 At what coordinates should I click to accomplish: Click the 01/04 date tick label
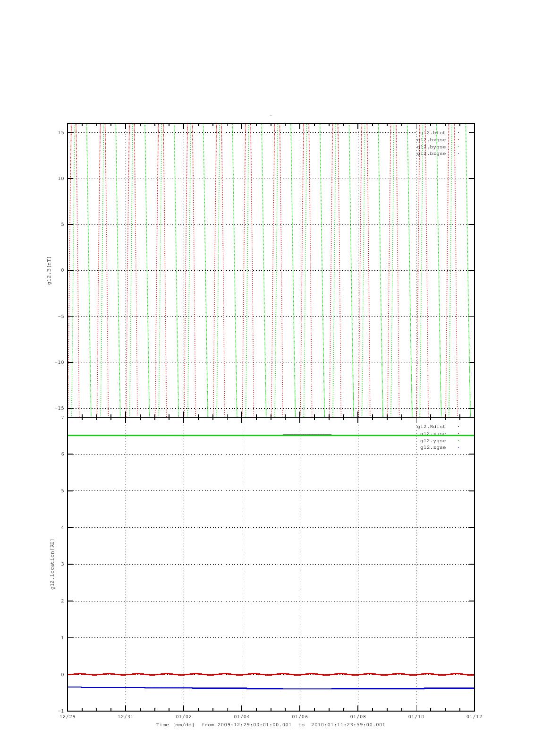[x=242, y=717]
